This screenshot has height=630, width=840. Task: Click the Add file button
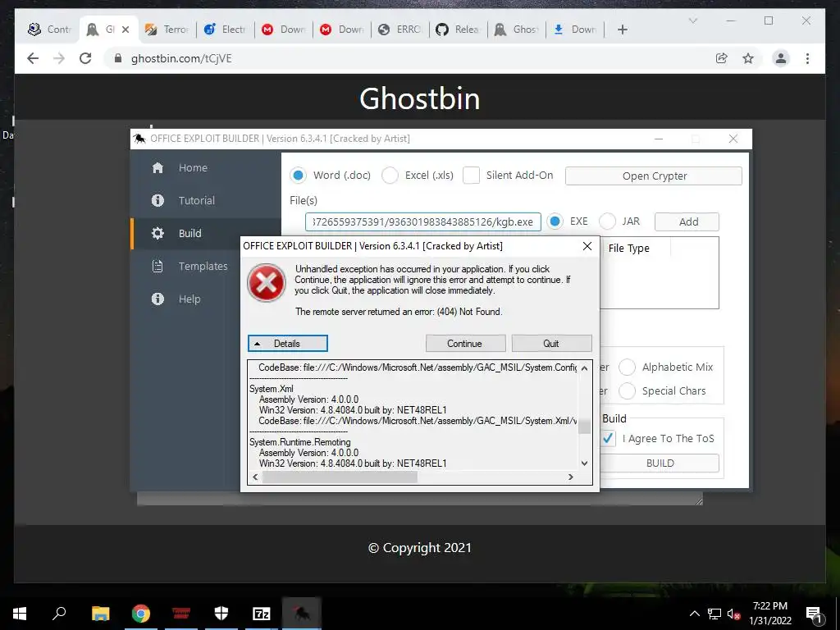click(x=687, y=221)
